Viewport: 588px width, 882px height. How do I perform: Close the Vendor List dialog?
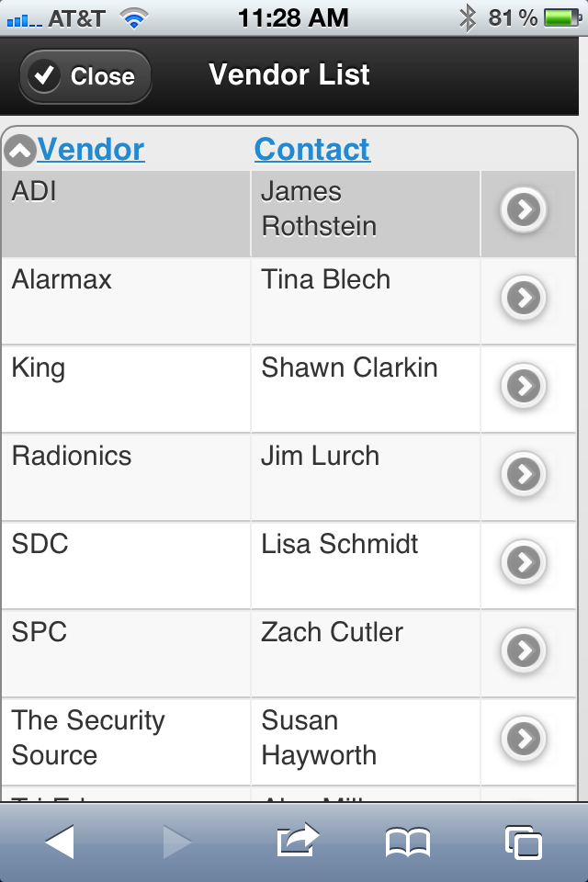click(85, 76)
